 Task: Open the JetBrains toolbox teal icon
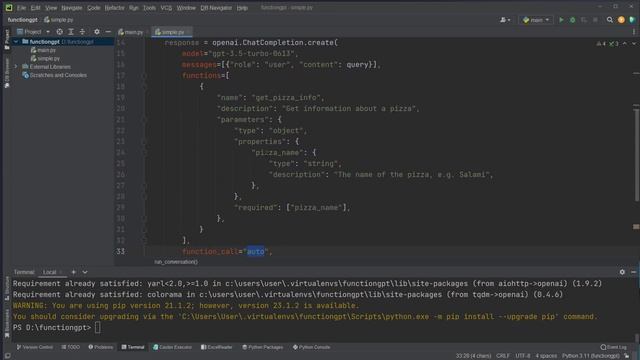[632, 20]
